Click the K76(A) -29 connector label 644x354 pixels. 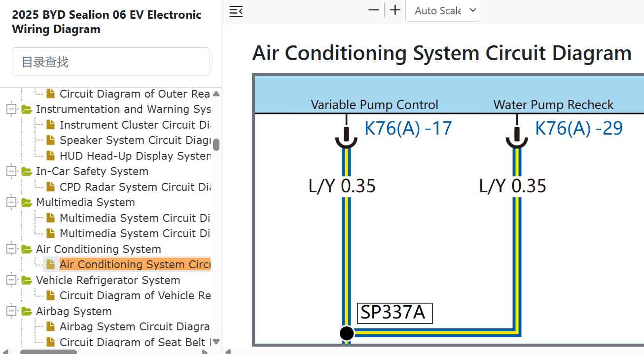(x=579, y=128)
